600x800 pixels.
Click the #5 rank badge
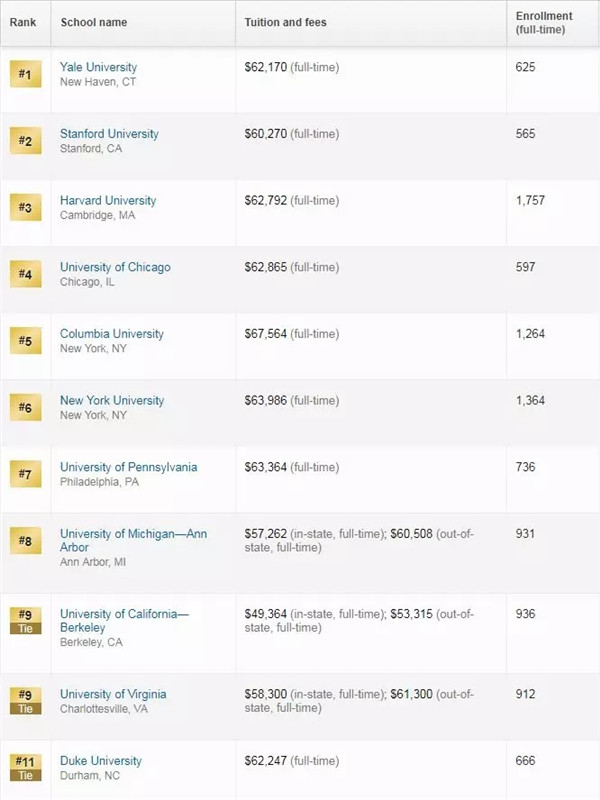[x=25, y=341]
